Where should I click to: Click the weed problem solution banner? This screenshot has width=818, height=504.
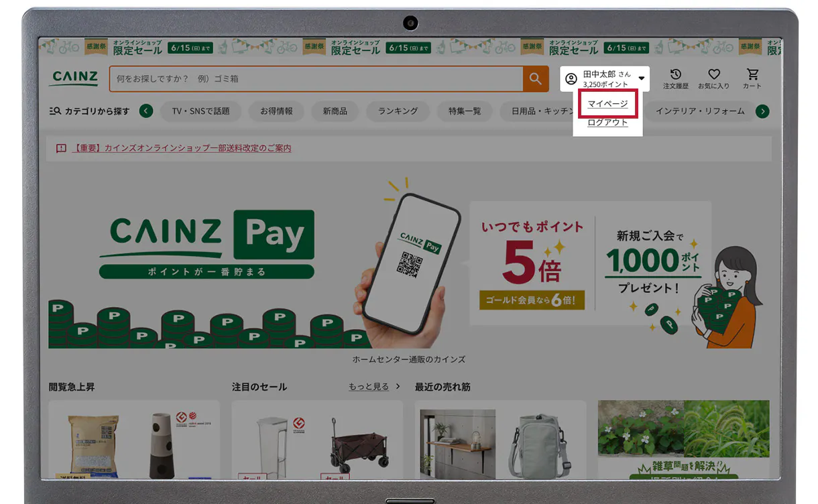click(684, 440)
